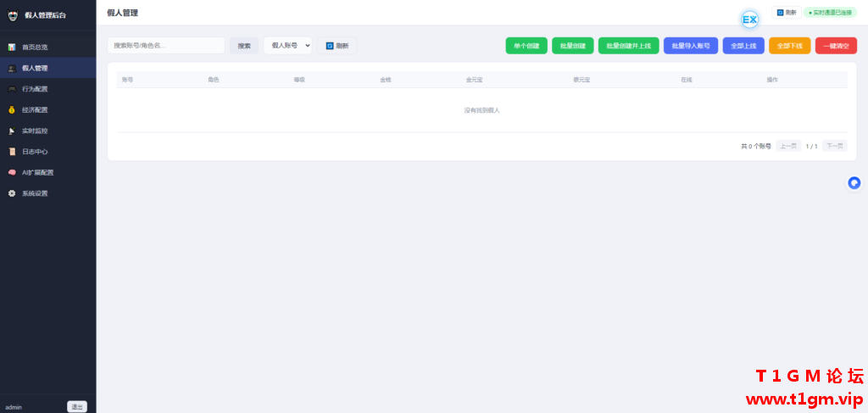Image resolution: width=868 pixels, height=413 pixels.
Task: Go to 经济配置 in sidebar
Action: click(x=48, y=109)
